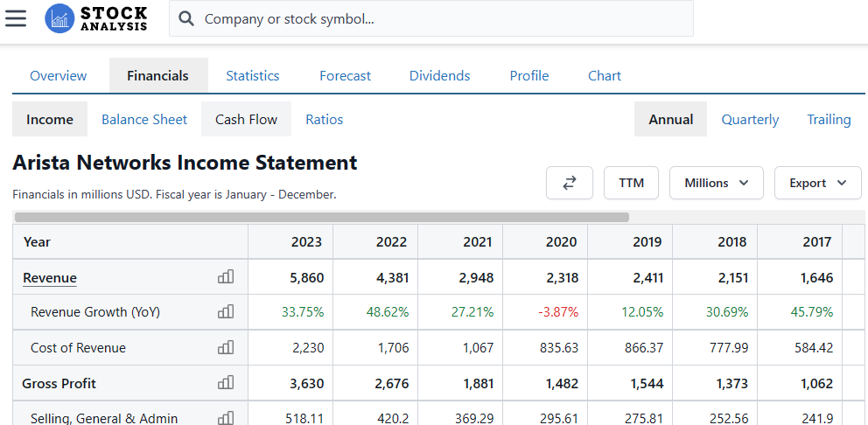Viewport: 868px width, 425px height.
Task: Toggle the TTM column button
Action: tap(631, 183)
